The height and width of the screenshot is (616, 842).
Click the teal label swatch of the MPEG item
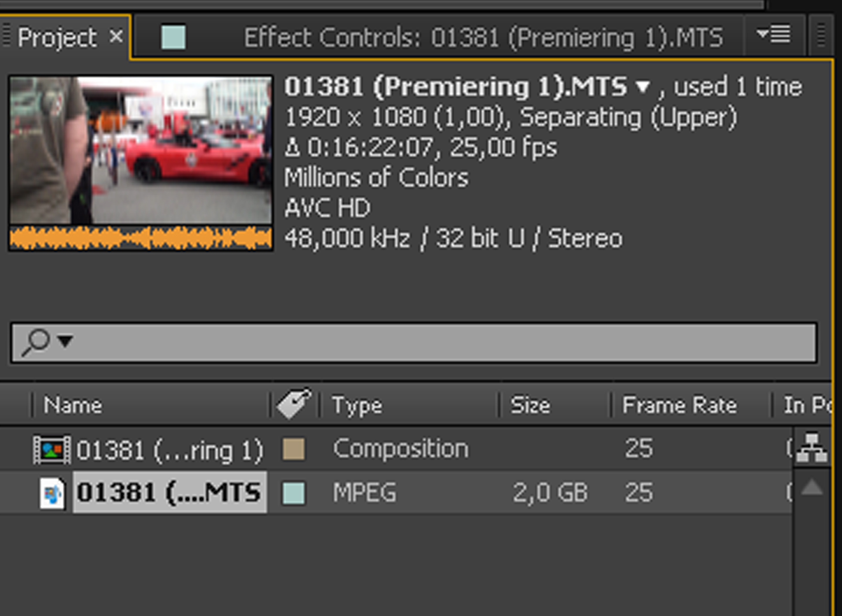(x=294, y=493)
